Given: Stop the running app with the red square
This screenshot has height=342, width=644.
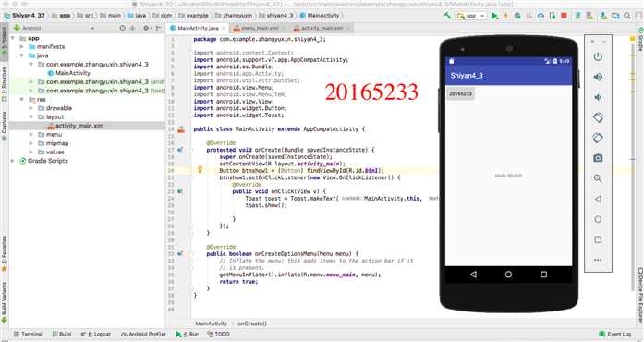Looking at the screenshot, I should coord(564,16).
